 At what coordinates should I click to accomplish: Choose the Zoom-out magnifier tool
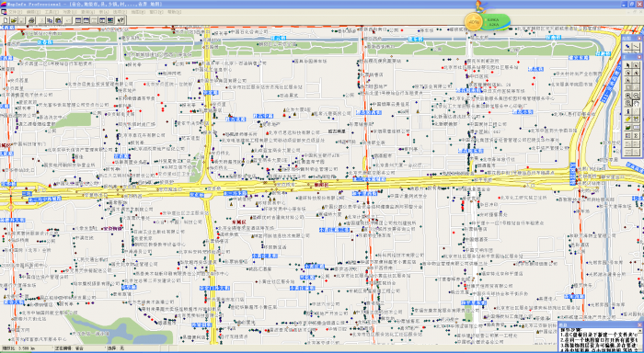pos(636,96)
